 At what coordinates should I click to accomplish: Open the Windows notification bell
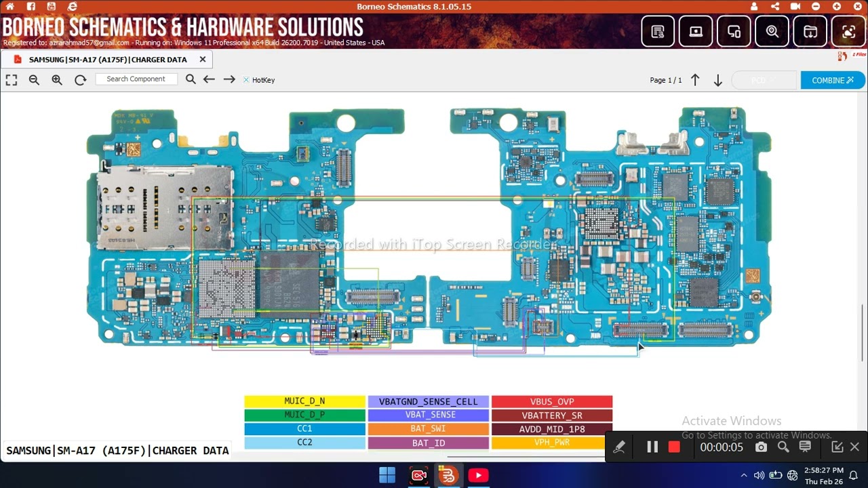click(x=854, y=475)
